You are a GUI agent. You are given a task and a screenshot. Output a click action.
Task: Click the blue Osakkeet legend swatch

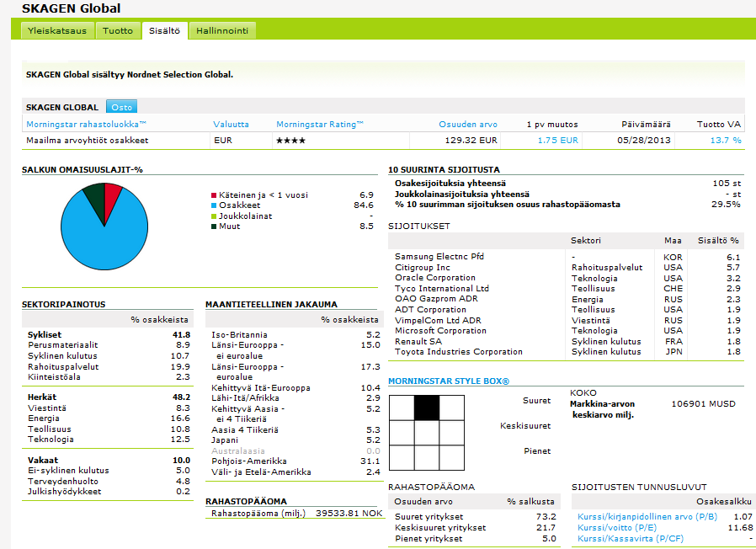coord(214,205)
